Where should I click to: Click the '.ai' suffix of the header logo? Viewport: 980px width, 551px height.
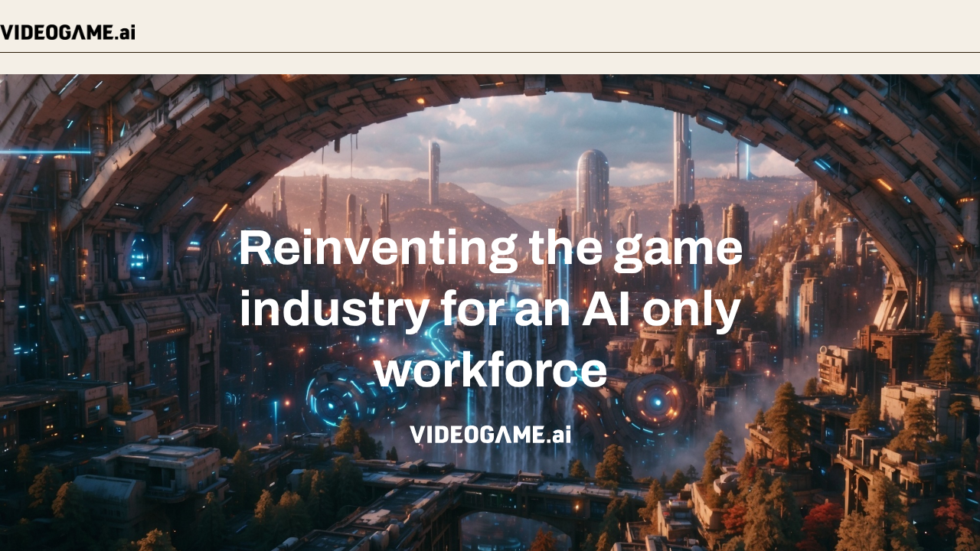tap(122, 32)
